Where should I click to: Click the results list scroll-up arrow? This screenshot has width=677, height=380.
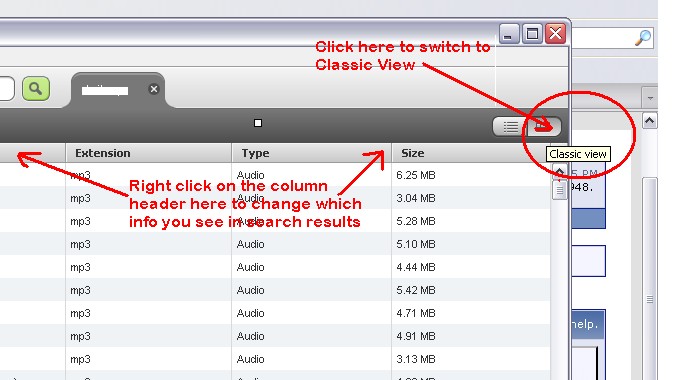[x=560, y=172]
